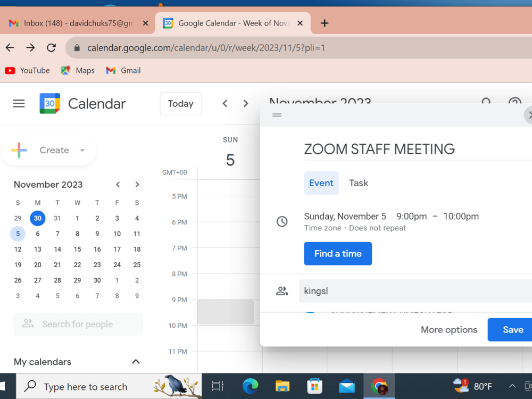Click the browser back arrow

point(10,48)
